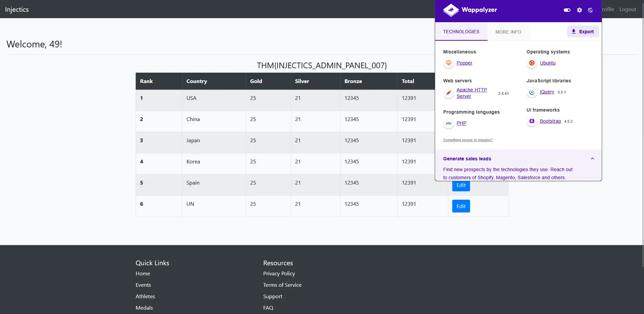This screenshot has width=644, height=314.
Task: Switch to the Technologies tab
Action: [461, 32]
